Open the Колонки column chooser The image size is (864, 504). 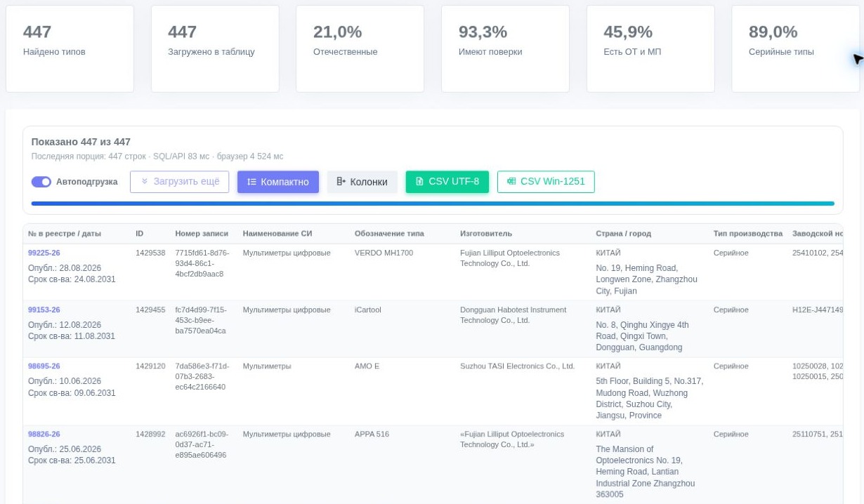click(362, 182)
